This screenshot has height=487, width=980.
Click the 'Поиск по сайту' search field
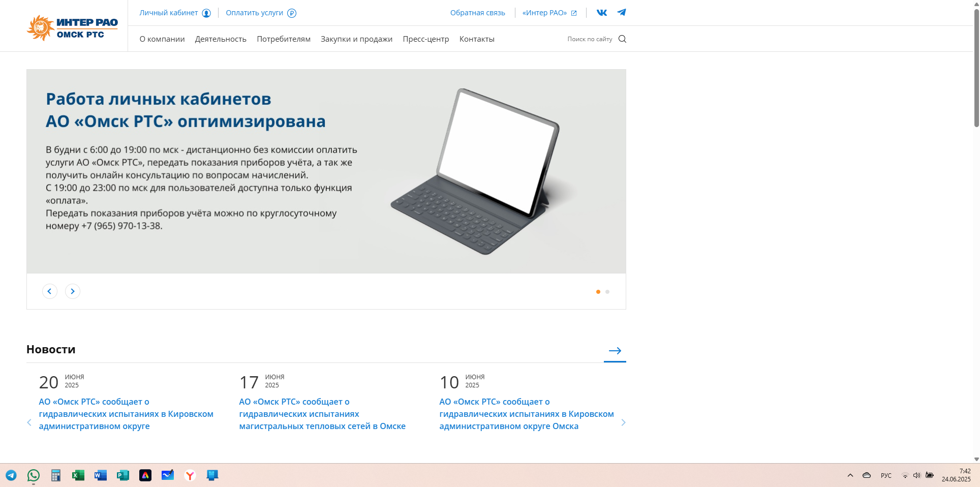pos(590,39)
